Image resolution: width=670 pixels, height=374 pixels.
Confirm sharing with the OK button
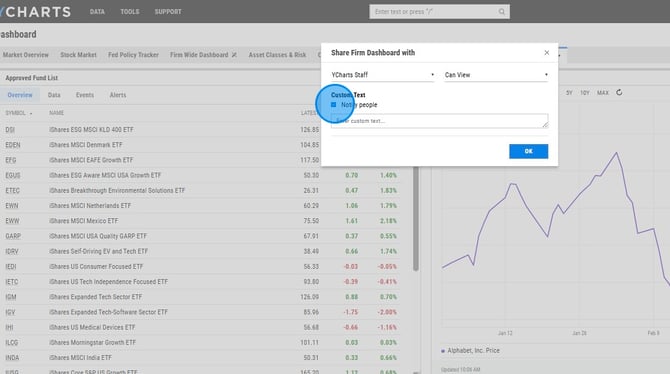click(529, 151)
